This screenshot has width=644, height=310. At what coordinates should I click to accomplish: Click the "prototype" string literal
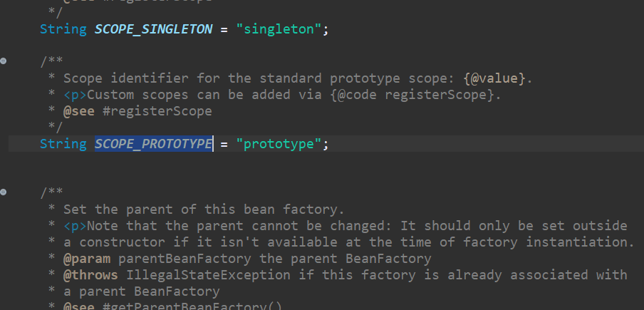point(279,144)
